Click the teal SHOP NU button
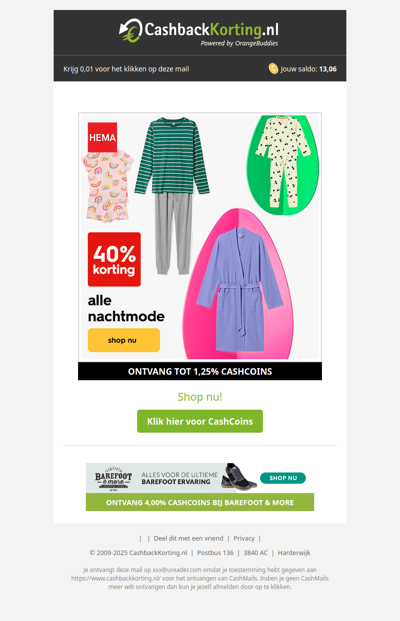Viewport: 400px width, 621px height. tap(283, 478)
